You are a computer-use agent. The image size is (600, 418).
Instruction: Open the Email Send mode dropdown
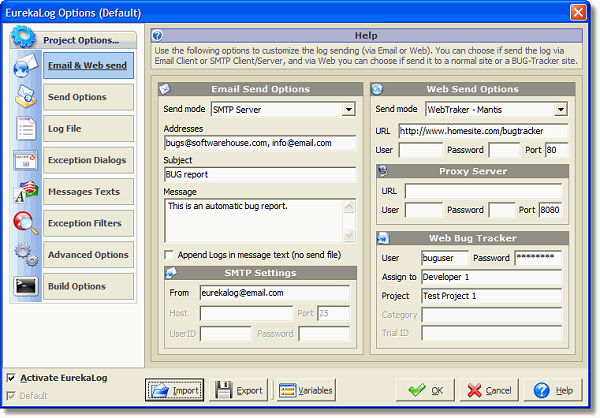point(349,109)
